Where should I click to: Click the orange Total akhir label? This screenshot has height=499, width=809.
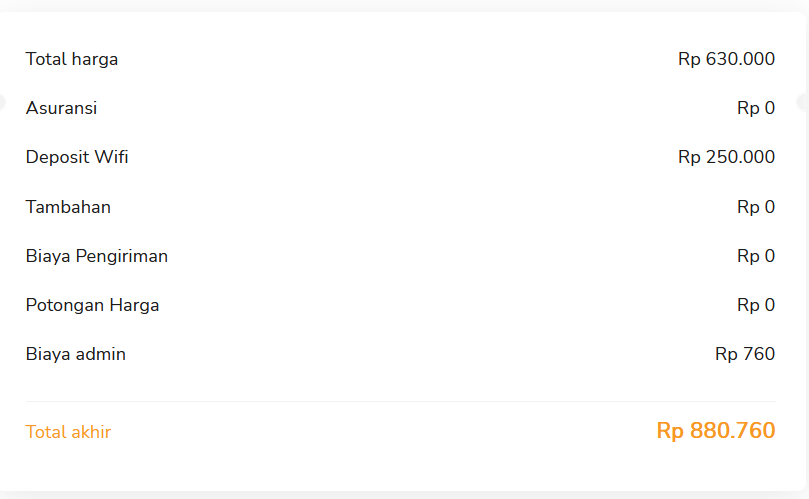pyautogui.click(x=68, y=432)
